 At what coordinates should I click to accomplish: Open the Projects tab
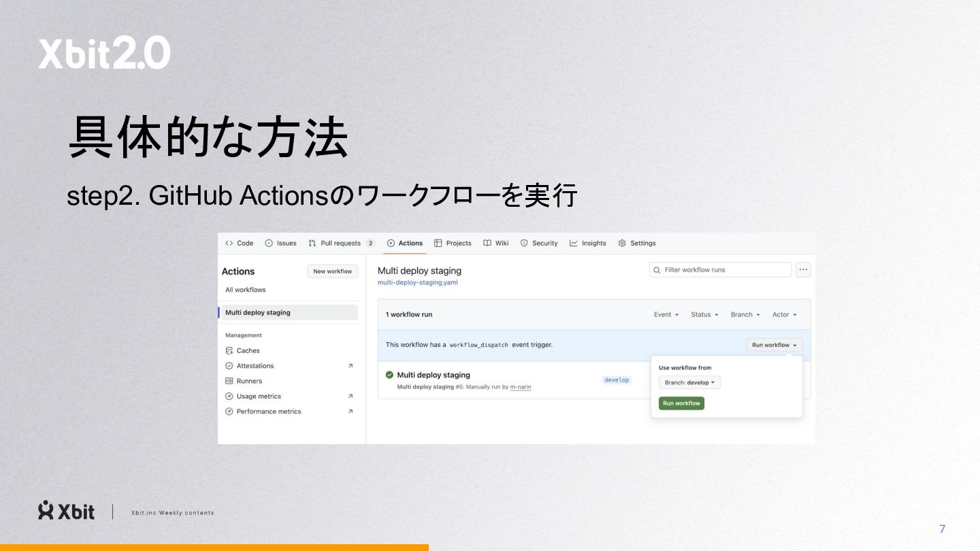click(x=453, y=243)
